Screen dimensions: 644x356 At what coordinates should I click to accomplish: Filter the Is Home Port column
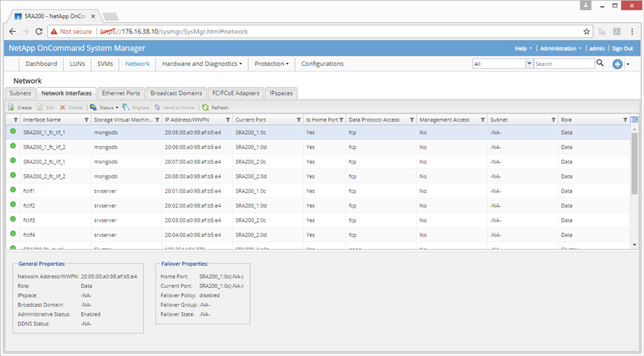(x=341, y=120)
